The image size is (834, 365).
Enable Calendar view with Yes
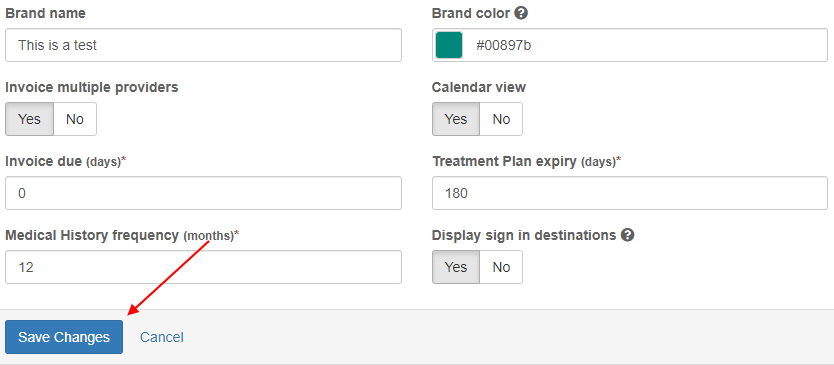pos(456,119)
